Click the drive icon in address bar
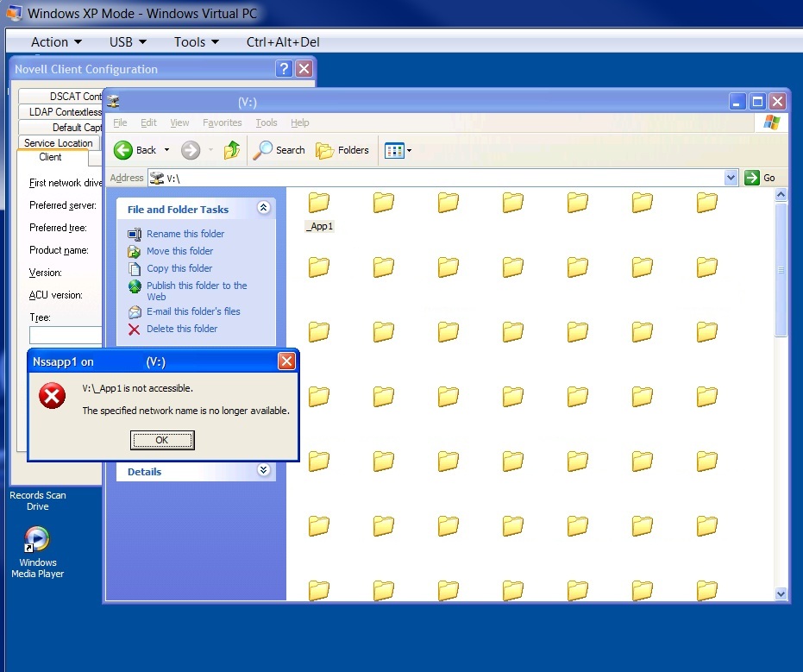Viewport: 803px width, 672px height. coord(157,179)
